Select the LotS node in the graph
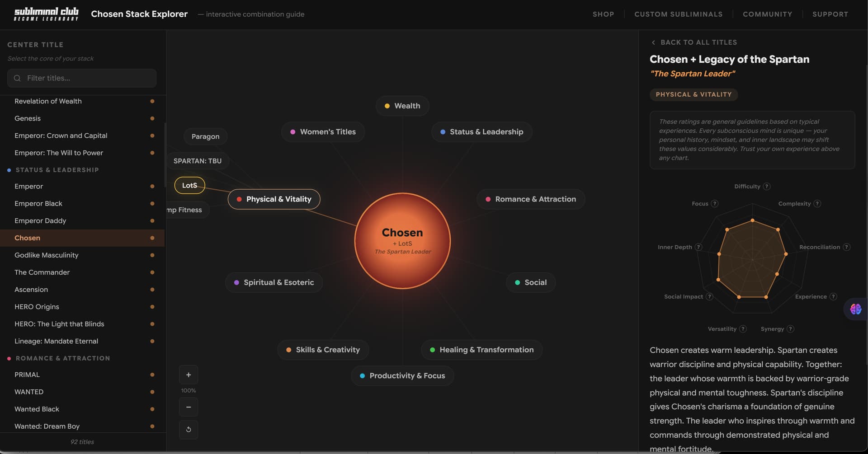 tap(189, 185)
